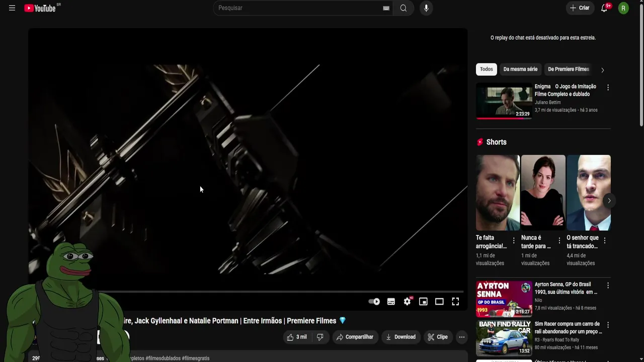This screenshot has height=362, width=644.
Task: Open the hamburger guide menu
Action: [12, 8]
